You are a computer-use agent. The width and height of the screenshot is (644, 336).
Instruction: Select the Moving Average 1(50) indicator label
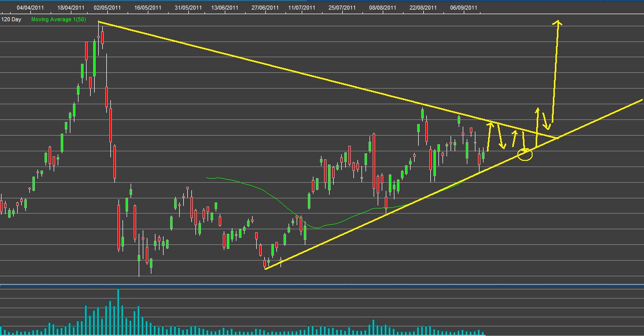point(59,19)
